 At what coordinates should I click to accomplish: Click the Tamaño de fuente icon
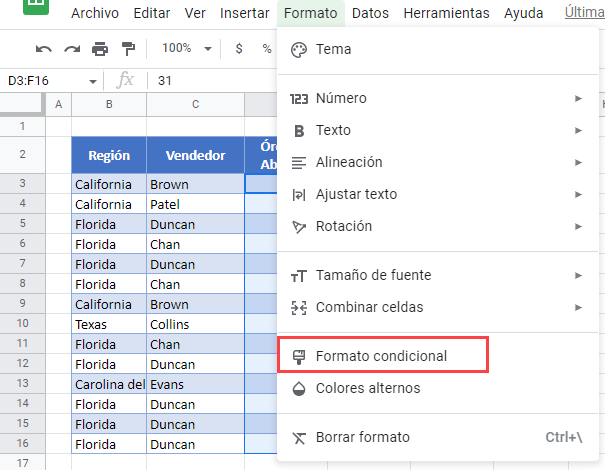(299, 276)
